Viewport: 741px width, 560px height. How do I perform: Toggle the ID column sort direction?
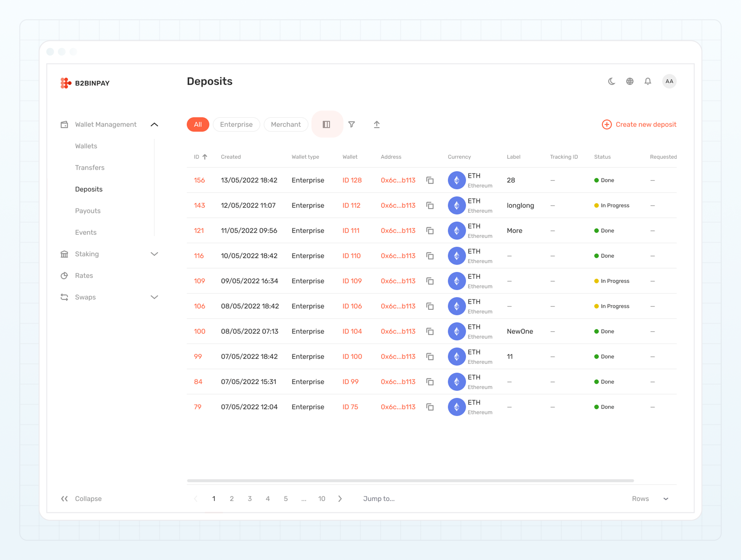[205, 156]
